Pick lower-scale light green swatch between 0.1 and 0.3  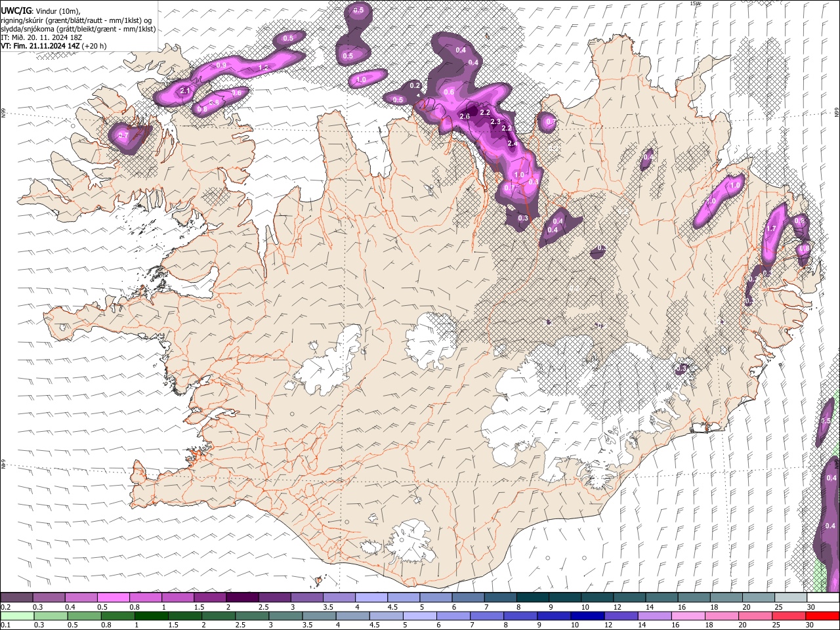tap(16, 616)
